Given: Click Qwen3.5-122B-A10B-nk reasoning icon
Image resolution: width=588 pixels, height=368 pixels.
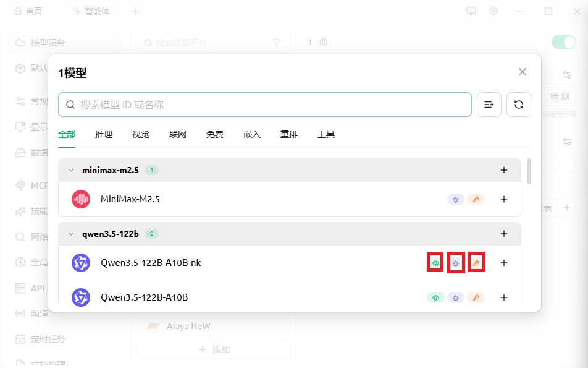Looking at the screenshot, I should click(456, 263).
